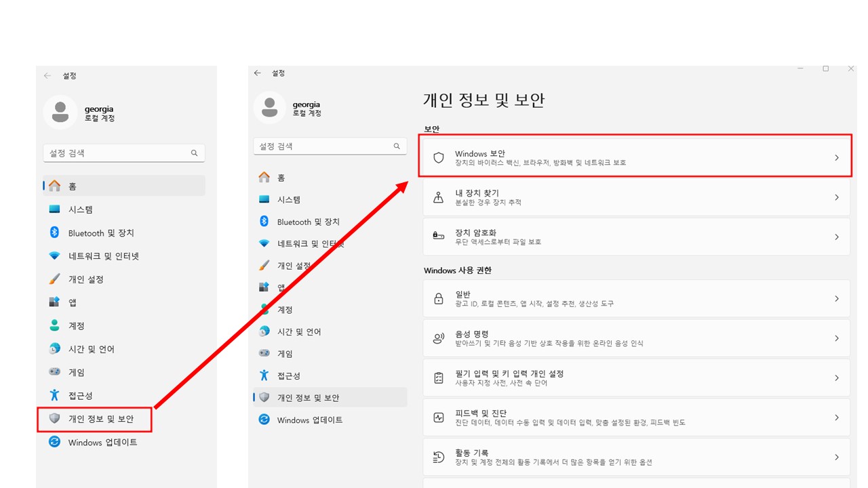The width and height of the screenshot is (868, 488).
Task: Click 접근성 icon in left Settings window
Action: [55, 395]
